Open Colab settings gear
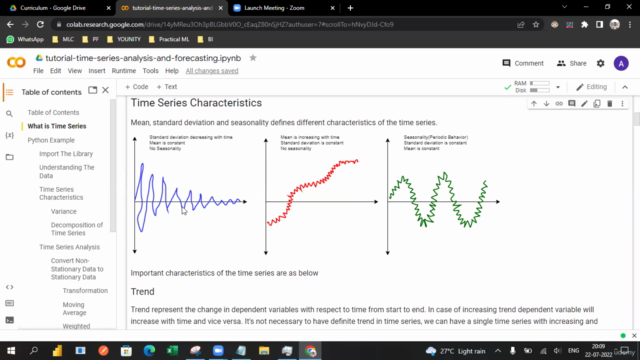The width and height of the screenshot is (640, 360). point(600,63)
